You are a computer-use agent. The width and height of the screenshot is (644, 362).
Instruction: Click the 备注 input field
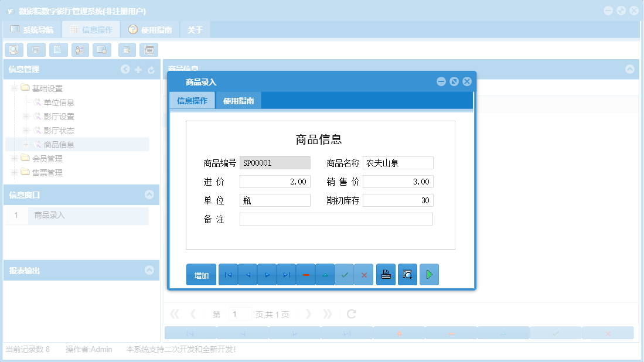[336, 218]
